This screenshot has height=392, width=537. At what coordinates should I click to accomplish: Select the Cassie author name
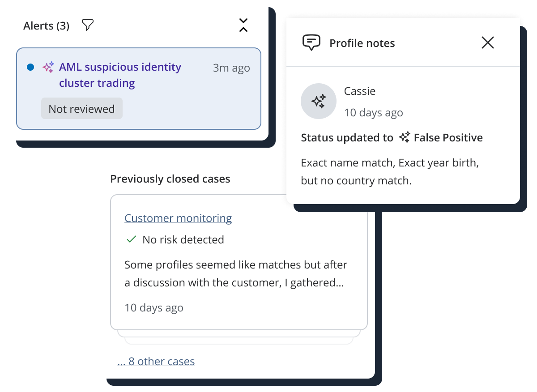click(360, 91)
